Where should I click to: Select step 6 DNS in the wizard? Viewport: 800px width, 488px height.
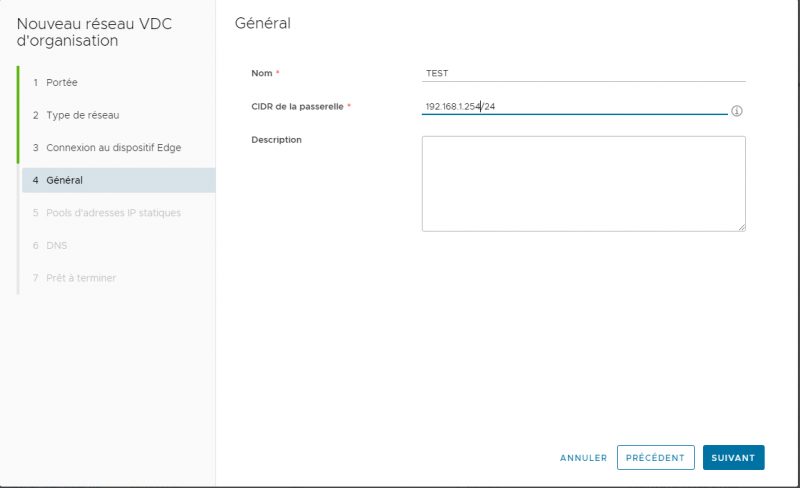(x=57, y=245)
